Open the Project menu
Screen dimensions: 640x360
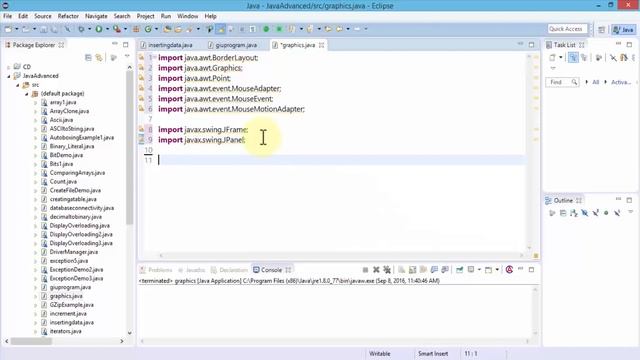tap(145, 16)
